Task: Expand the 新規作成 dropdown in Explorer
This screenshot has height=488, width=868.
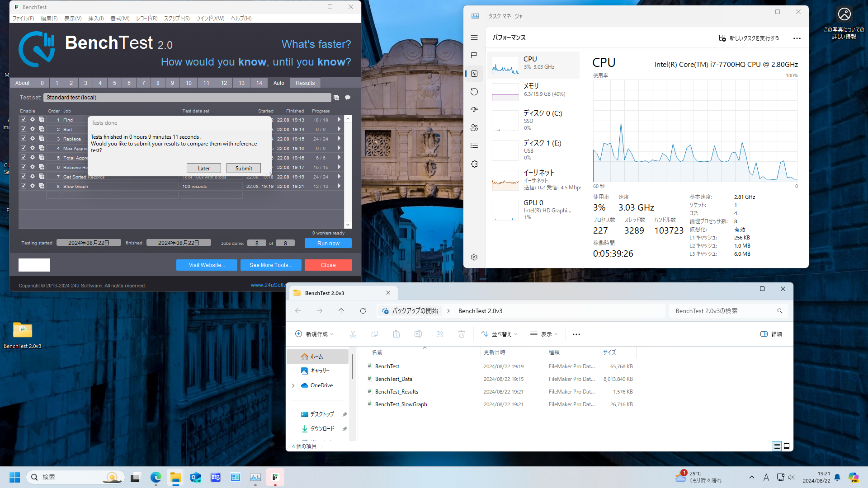Action: click(x=314, y=334)
